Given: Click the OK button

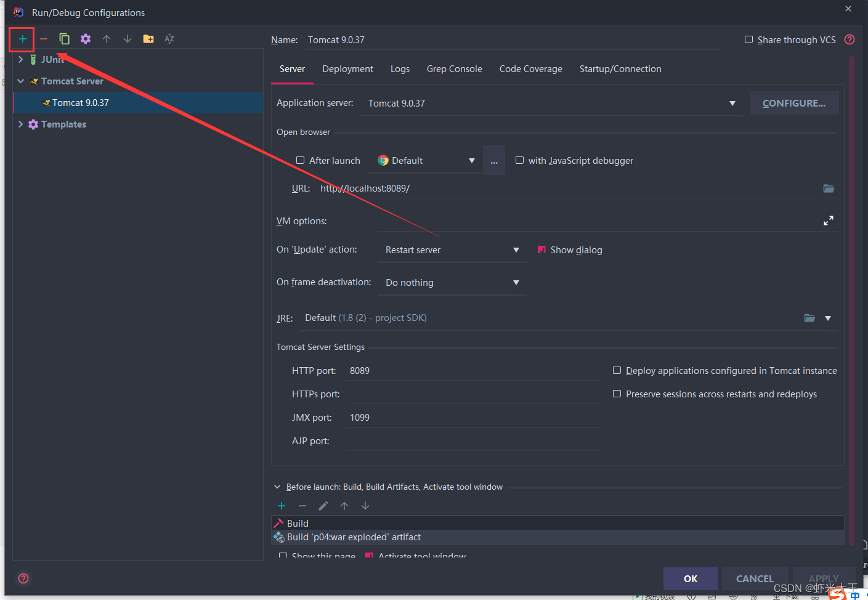Looking at the screenshot, I should click(x=691, y=578).
